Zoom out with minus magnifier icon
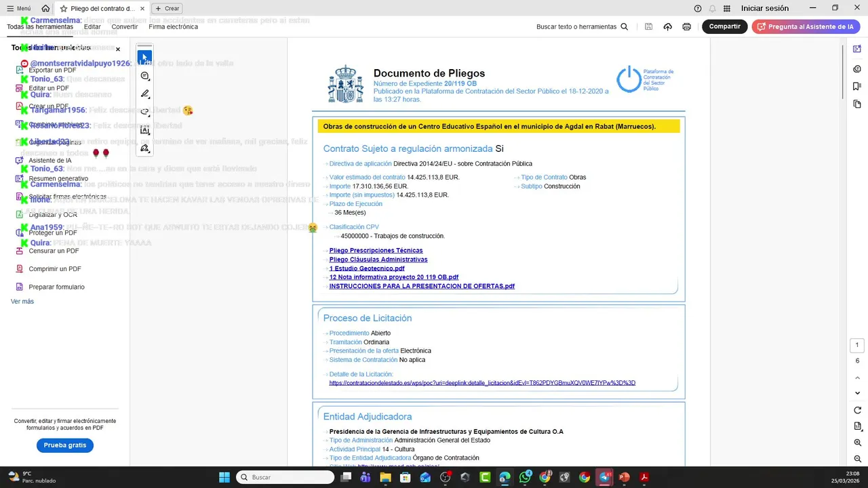 point(857,459)
